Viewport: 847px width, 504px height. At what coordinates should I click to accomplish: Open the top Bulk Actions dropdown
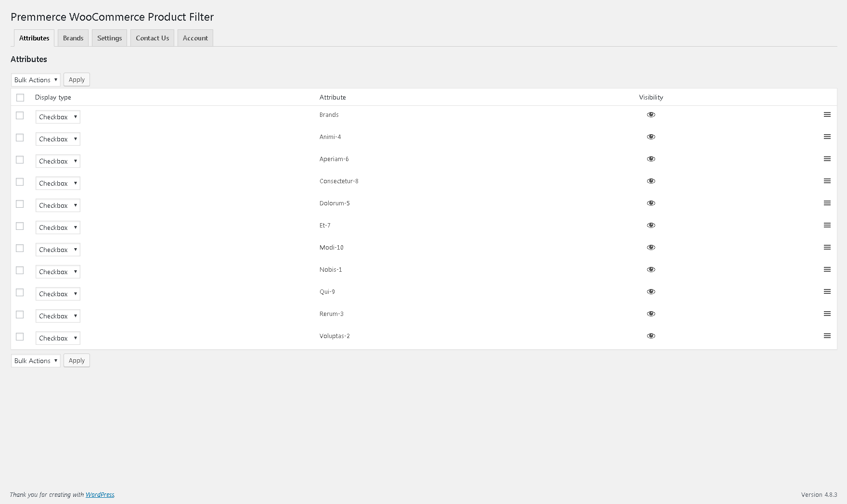[x=36, y=80]
